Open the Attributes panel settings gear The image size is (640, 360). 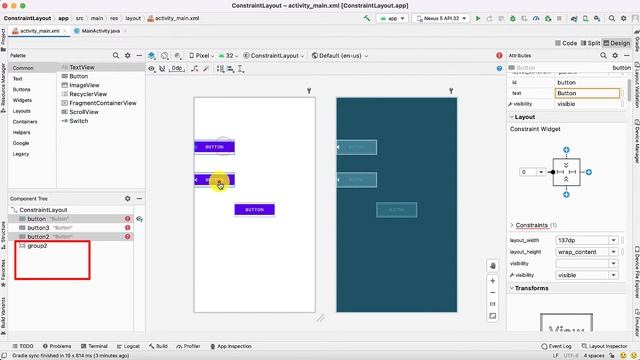coord(615,56)
